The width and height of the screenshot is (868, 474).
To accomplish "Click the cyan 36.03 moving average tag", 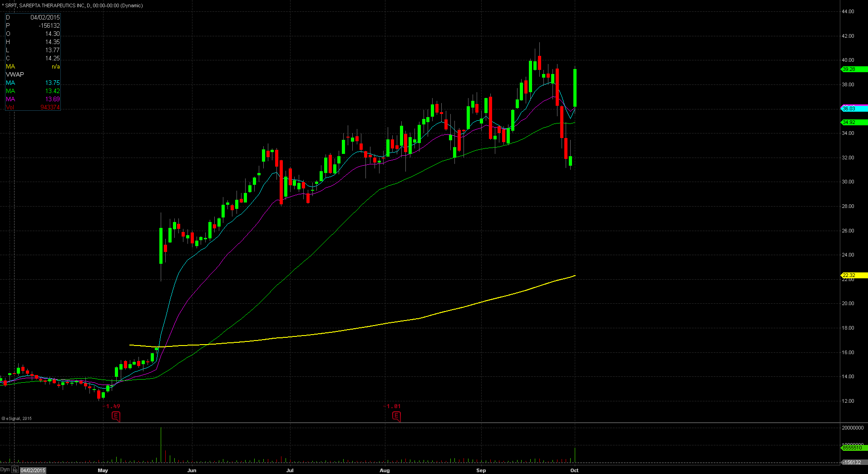I will point(854,109).
